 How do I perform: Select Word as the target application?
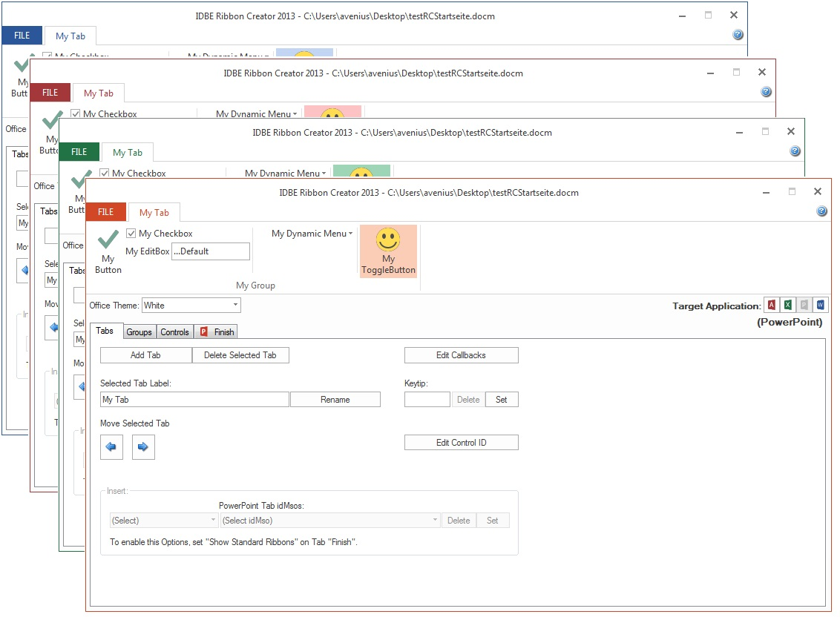coord(821,305)
